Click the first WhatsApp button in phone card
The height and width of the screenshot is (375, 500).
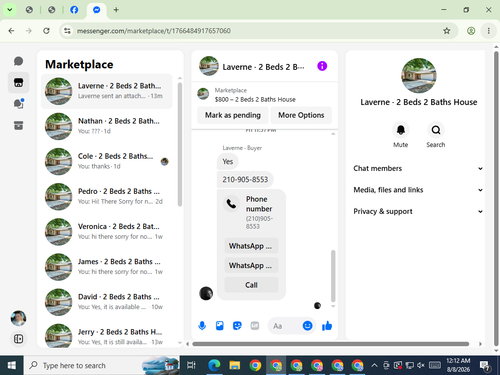[251, 246]
